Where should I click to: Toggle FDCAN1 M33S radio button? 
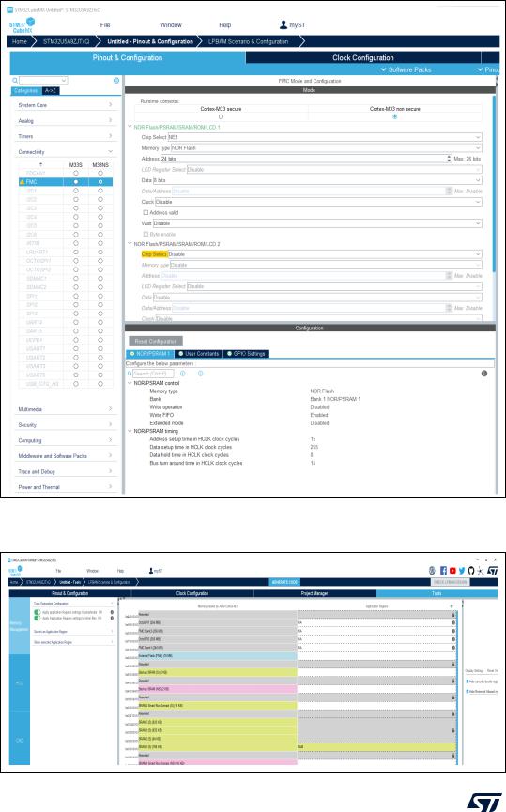(x=76, y=173)
